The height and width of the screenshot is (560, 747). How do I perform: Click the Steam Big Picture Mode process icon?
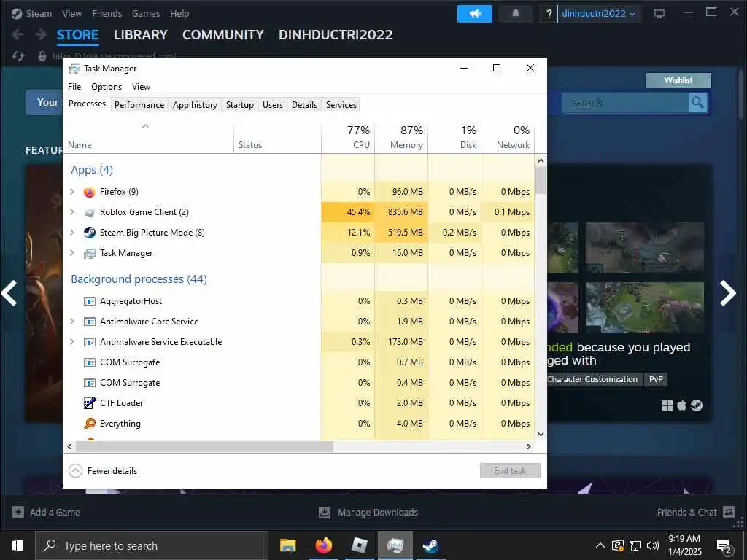tap(89, 233)
